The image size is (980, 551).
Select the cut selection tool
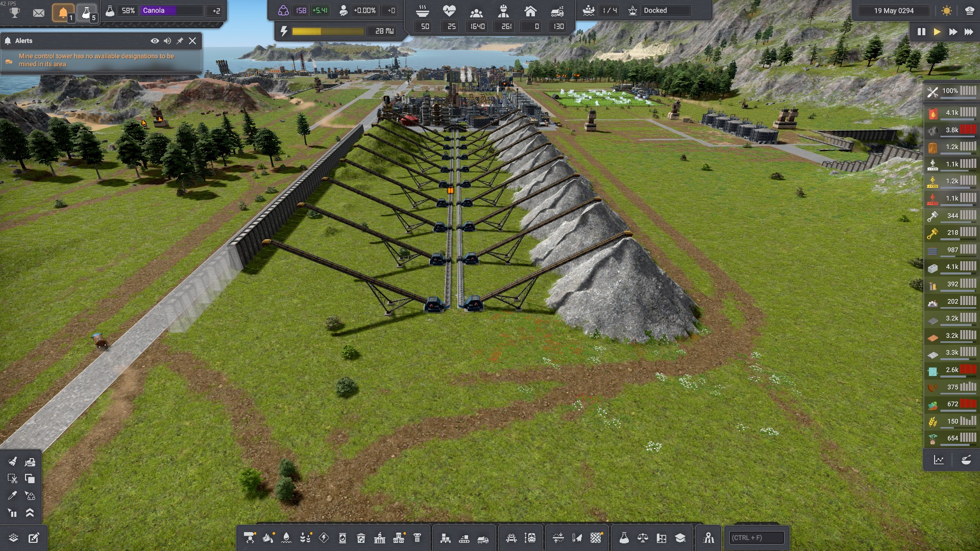click(x=12, y=479)
